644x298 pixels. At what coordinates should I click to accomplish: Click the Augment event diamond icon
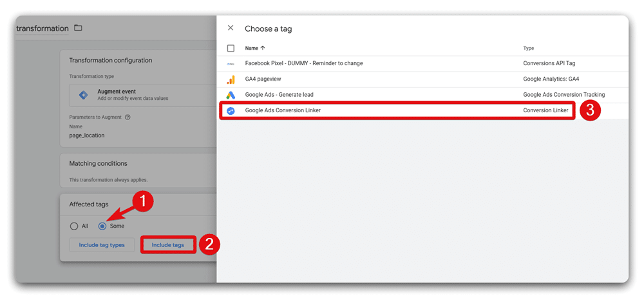click(x=83, y=95)
